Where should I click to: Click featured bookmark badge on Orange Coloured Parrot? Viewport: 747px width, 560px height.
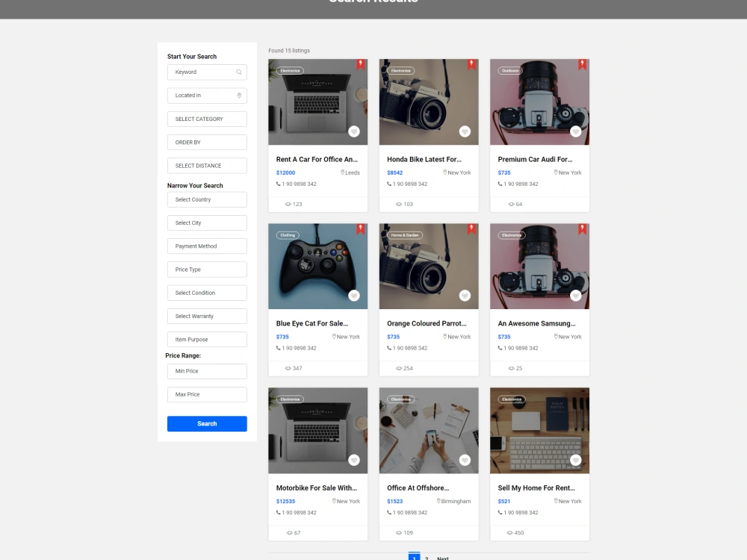click(471, 229)
